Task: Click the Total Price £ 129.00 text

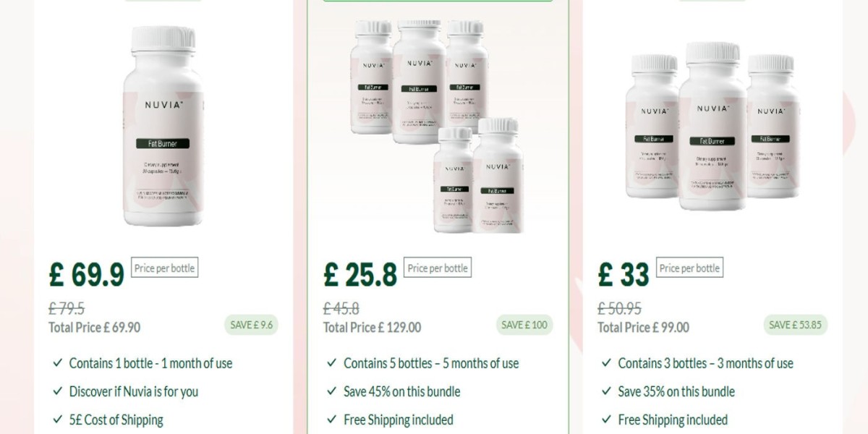Action: click(x=372, y=327)
